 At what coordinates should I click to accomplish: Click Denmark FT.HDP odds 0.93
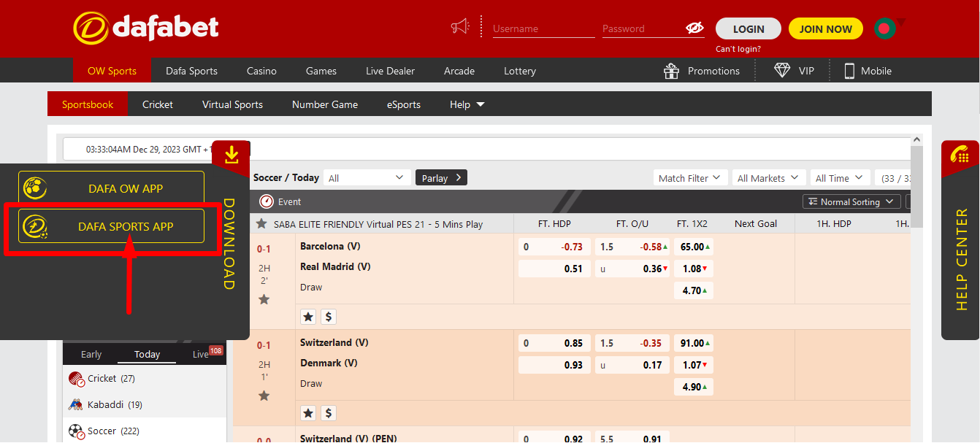click(554, 365)
